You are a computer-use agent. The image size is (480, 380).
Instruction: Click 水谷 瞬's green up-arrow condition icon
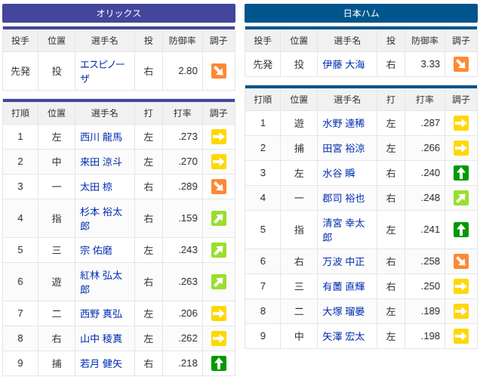click(x=461, y=173)
